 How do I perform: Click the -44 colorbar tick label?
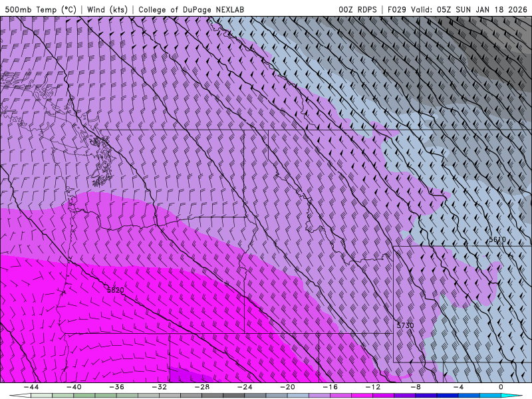(x=31, y=387)
